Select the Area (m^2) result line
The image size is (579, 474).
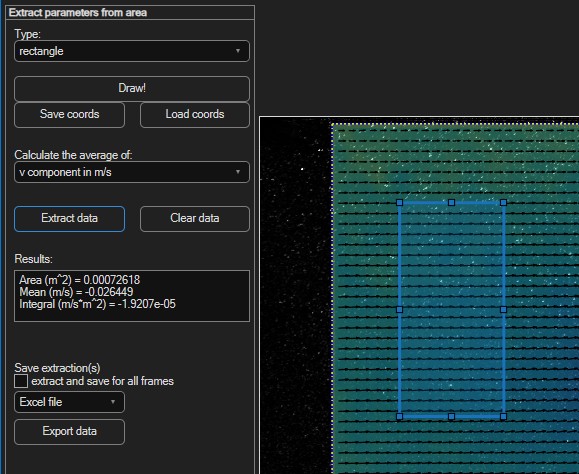(79, 280)
